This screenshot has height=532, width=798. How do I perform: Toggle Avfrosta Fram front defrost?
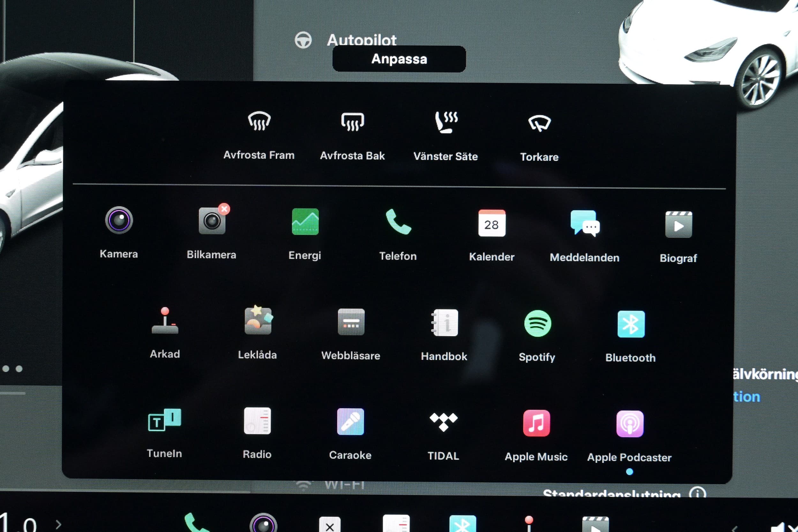coord(259,121)
